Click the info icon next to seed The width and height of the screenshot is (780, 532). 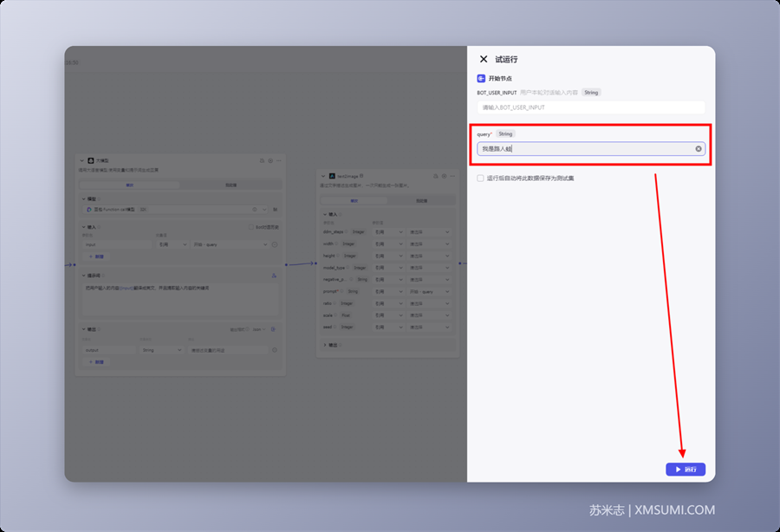coord(335,328)
